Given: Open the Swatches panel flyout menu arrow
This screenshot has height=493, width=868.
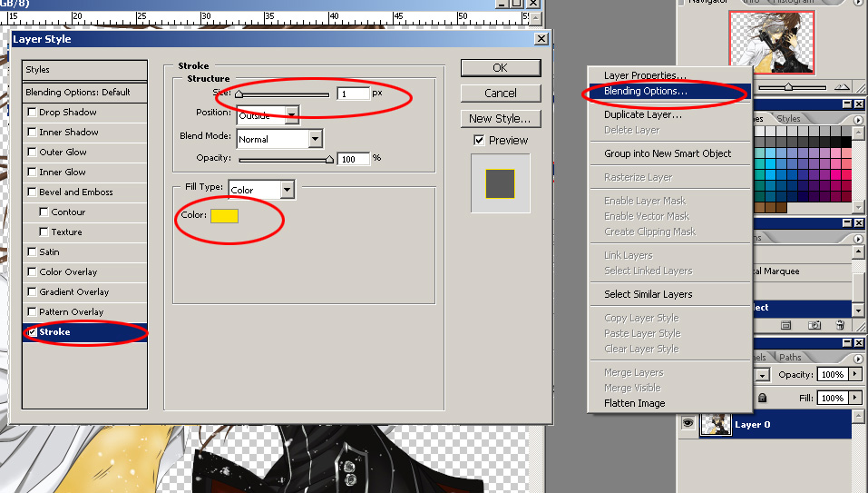Looking at the screenshot, I should [856, 119].
